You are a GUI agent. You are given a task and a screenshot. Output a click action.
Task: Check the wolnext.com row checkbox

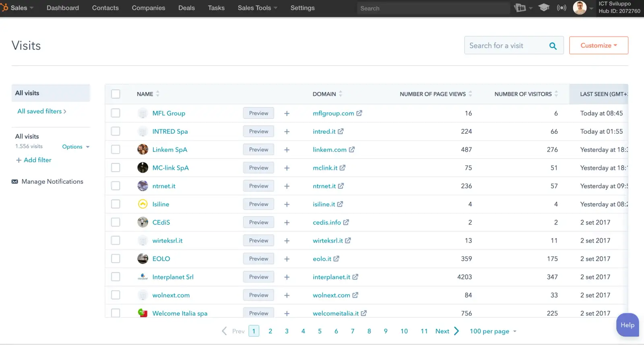pos(116,295)
